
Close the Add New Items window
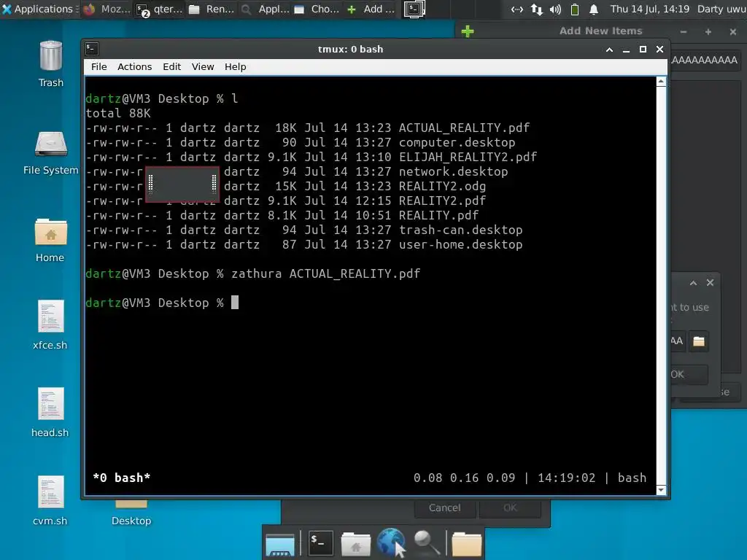[733, 32]
